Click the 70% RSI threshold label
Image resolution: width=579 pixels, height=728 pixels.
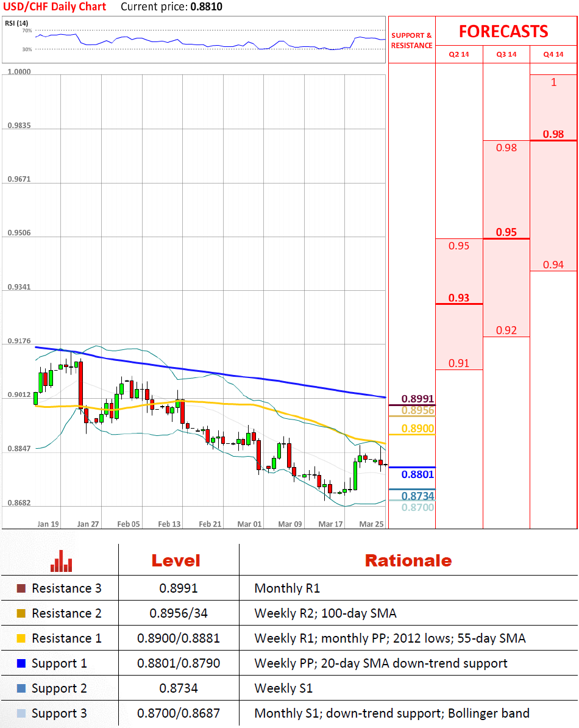[27, 30]
